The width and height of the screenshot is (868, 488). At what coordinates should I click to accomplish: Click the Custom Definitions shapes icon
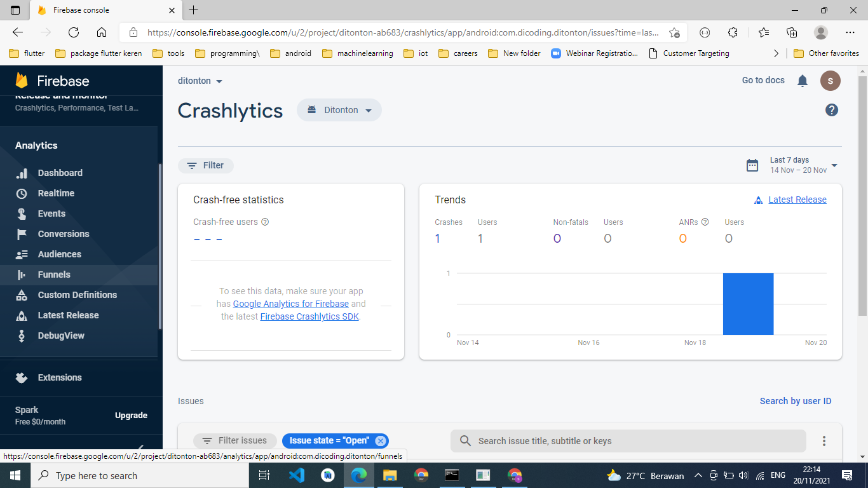(x=22, y=295)
